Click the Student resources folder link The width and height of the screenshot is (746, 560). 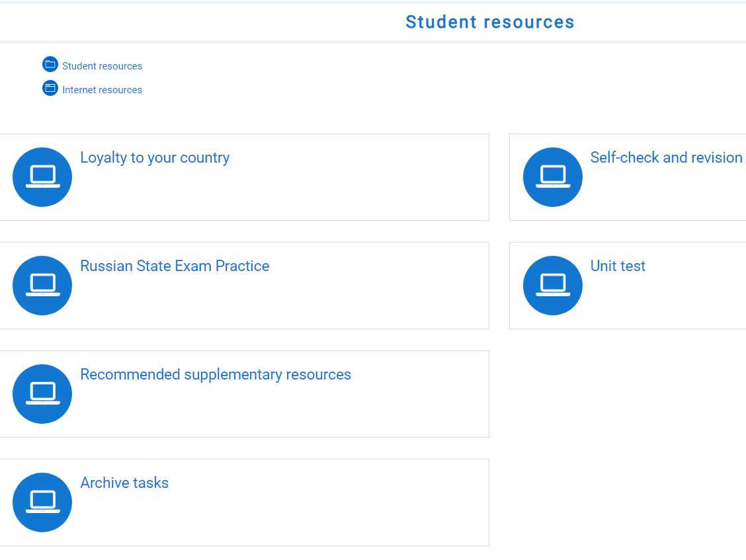102,65
